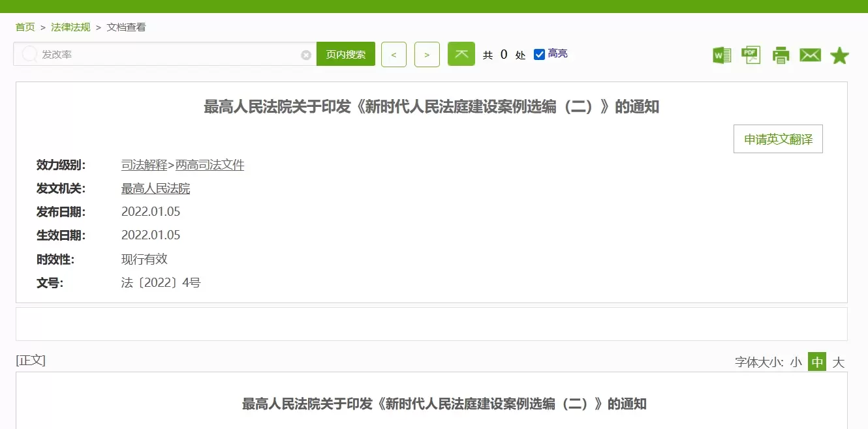Open 法律法规 breadcrumb link

click(70, 27)
